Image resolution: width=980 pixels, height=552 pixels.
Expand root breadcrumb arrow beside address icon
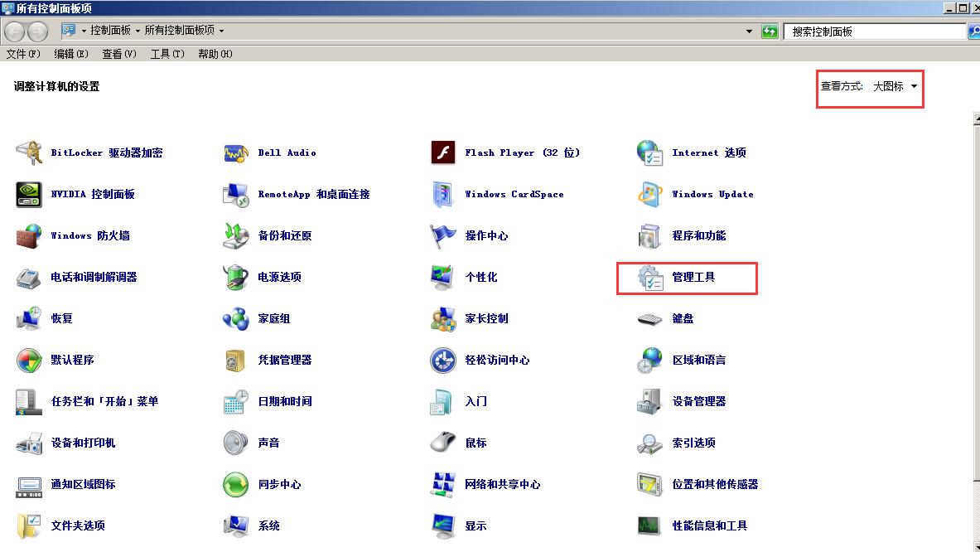(x=84, y=31)
